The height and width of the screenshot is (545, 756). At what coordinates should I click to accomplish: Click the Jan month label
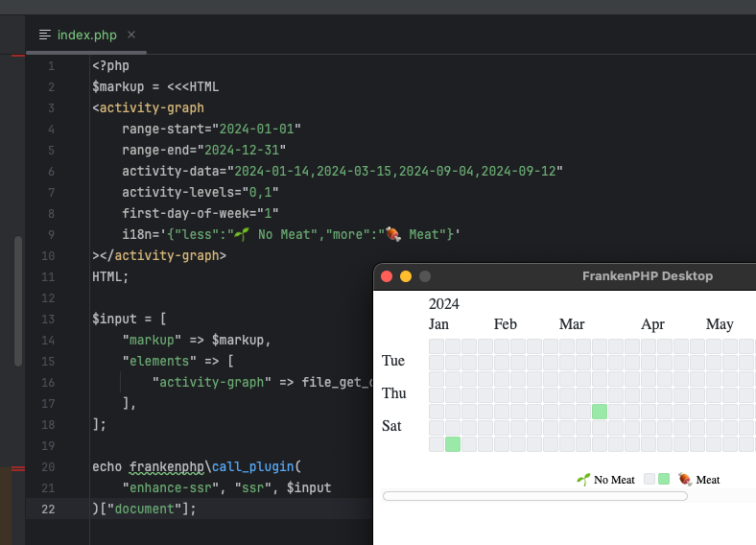[x=438, y=324]
